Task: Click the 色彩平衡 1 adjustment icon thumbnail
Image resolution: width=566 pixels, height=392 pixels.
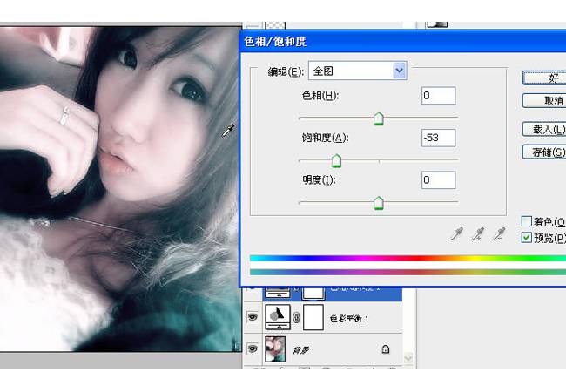Action: coord(278,317)
